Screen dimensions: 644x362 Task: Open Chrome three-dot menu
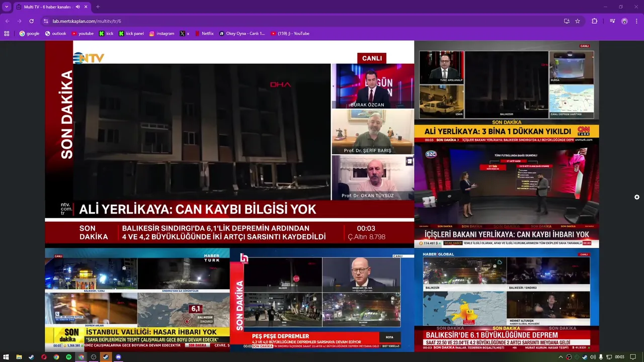637,21
